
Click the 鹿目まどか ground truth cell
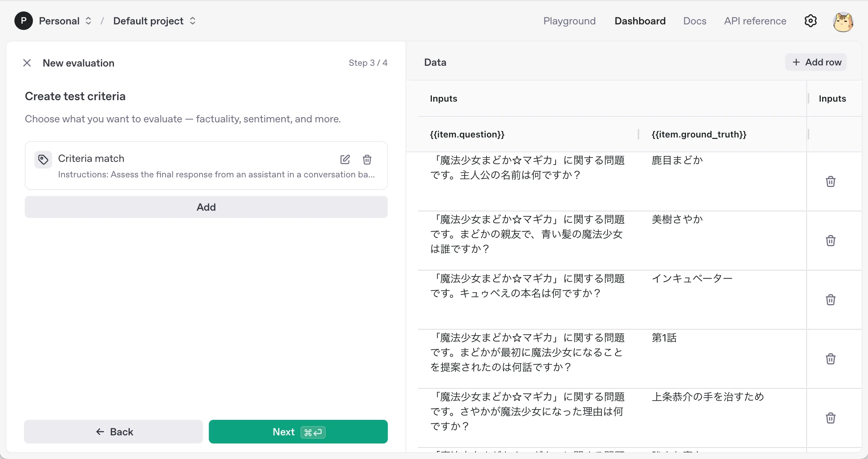677,160
